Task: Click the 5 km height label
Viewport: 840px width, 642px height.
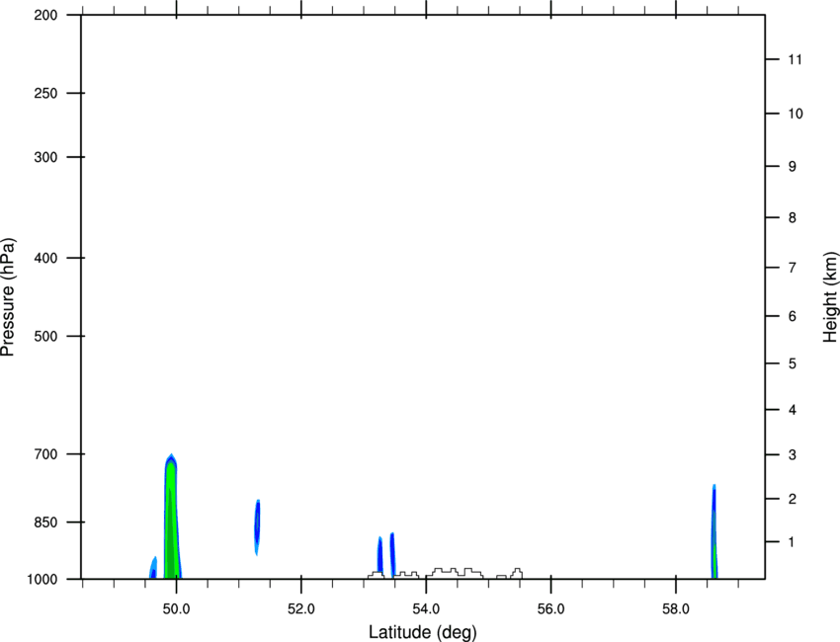Action: tap(793, 363)
